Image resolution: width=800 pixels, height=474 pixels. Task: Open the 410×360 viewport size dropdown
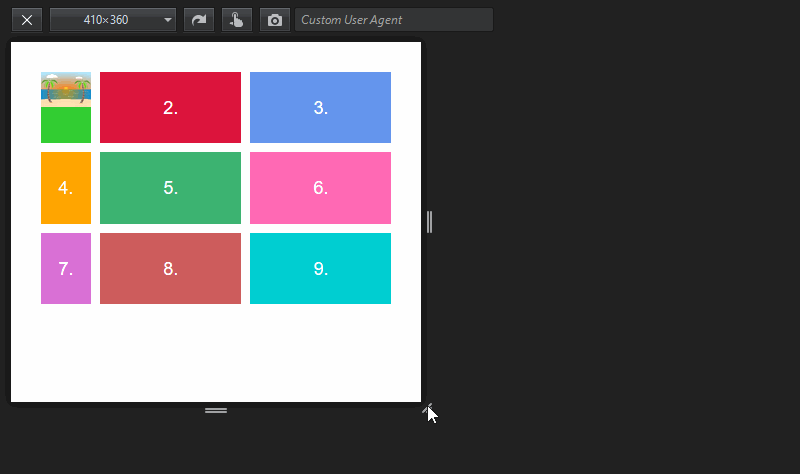pyautogui.click(x=113, y=20)
